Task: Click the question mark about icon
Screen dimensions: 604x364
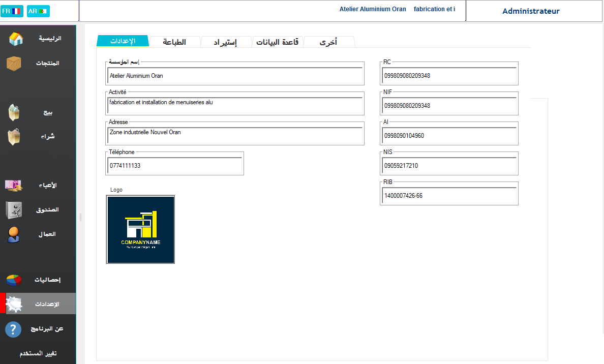Action: pyautogui.click(x=13, y=329)
